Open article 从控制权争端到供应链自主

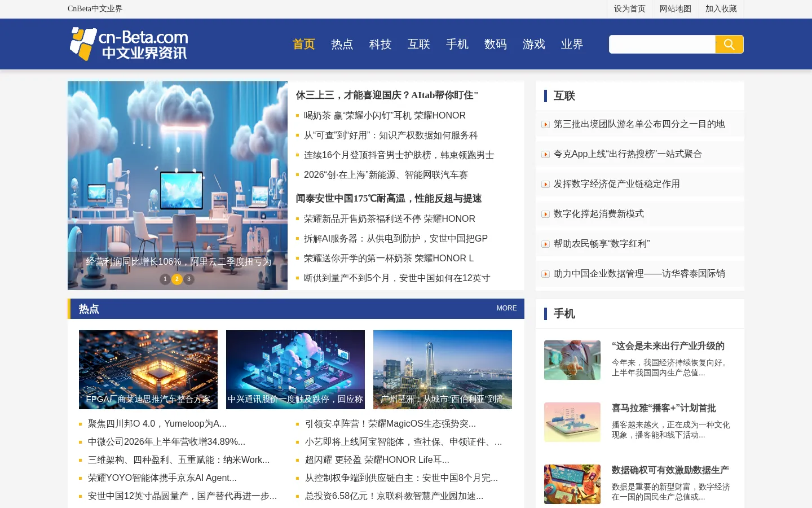point(401,478)
